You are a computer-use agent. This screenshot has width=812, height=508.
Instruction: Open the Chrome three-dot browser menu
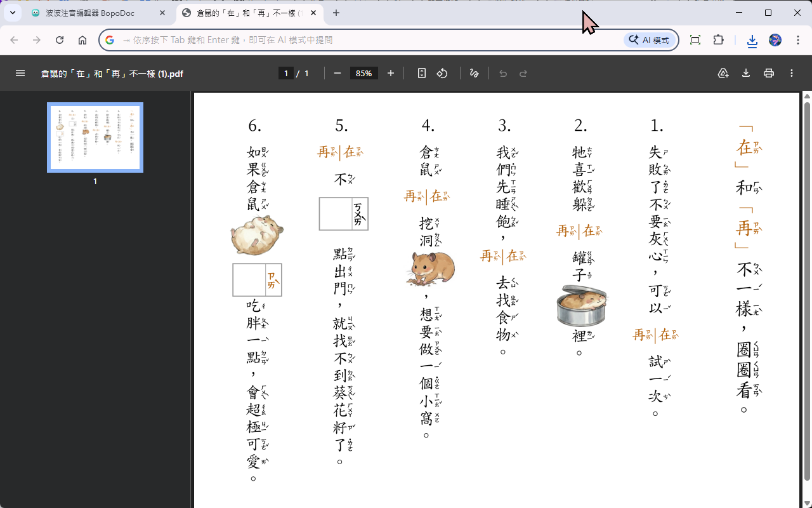pos(798,39)
